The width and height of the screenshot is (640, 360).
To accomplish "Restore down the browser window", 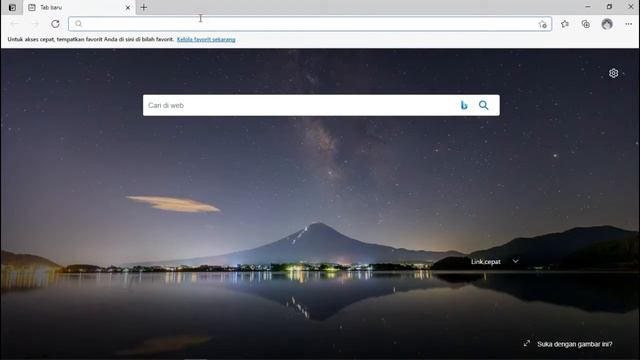I will [x=609, y=7].
